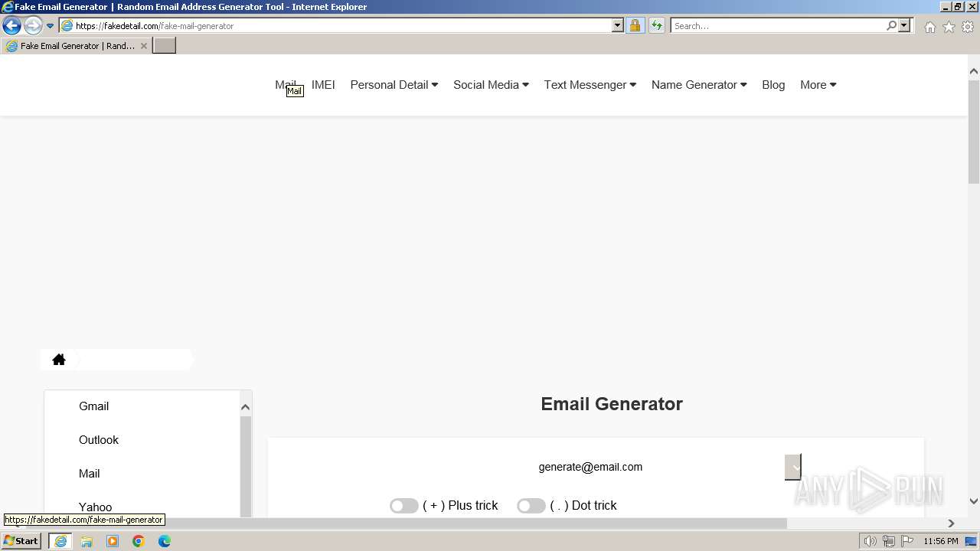Open File Explorer in the taskbar
Image resolution: width=980 pixels, height=551 pixels.
(87, 541)
